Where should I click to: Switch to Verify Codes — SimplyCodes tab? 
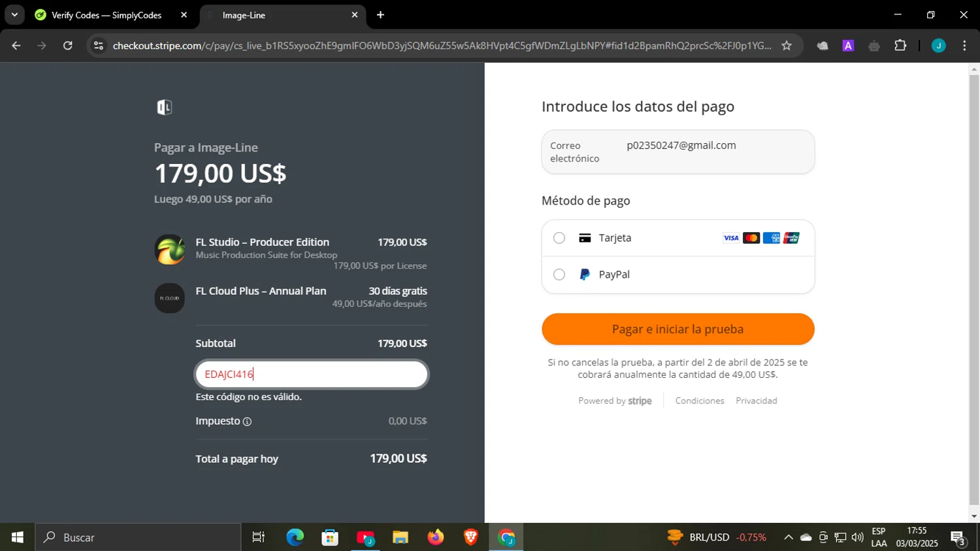coord(106,15)
